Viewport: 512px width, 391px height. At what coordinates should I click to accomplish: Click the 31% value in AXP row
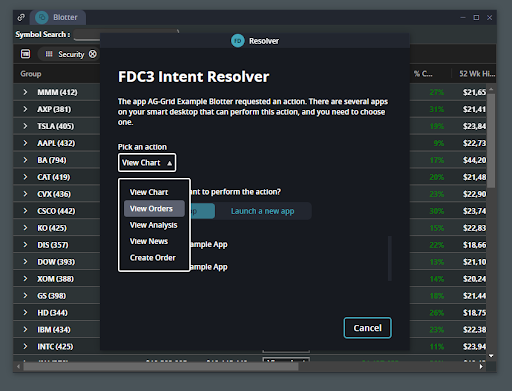437,109
